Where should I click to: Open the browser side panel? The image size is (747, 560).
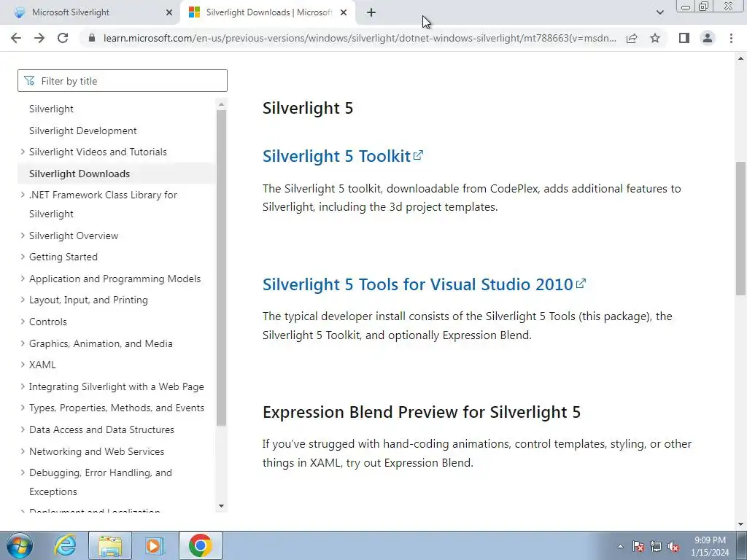click(684, 38)
